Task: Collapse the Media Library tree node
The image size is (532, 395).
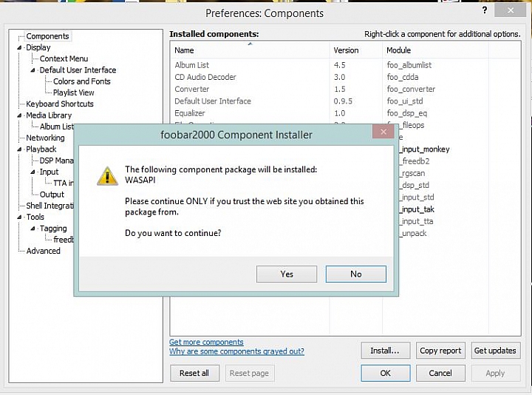Action: (19, 115)
